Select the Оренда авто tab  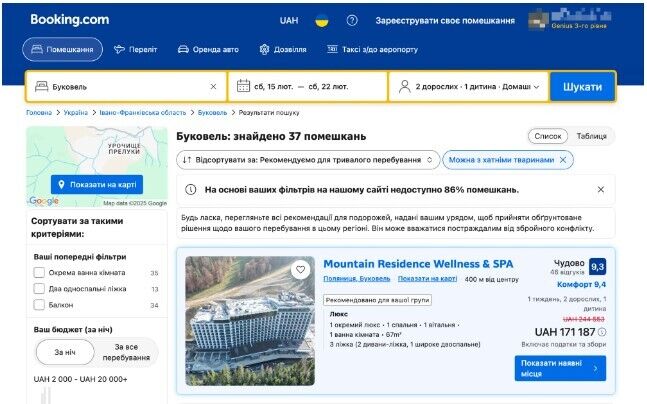(208, 50)
